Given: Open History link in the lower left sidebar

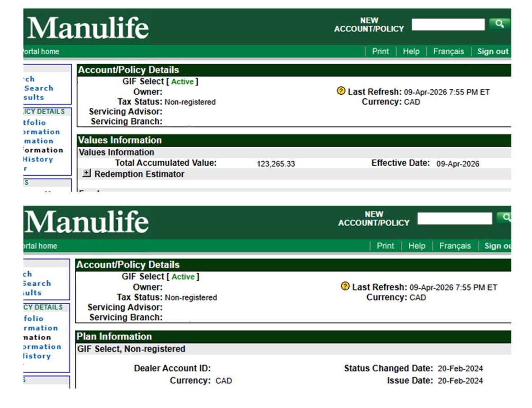Looking at the screenshot, I should 37,356.
